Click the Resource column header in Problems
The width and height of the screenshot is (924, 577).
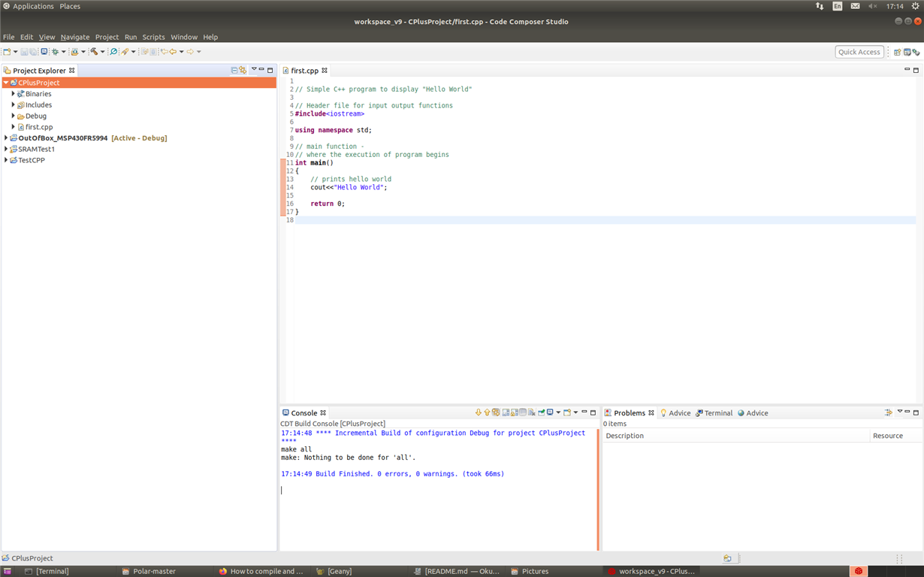pos(896,436)
